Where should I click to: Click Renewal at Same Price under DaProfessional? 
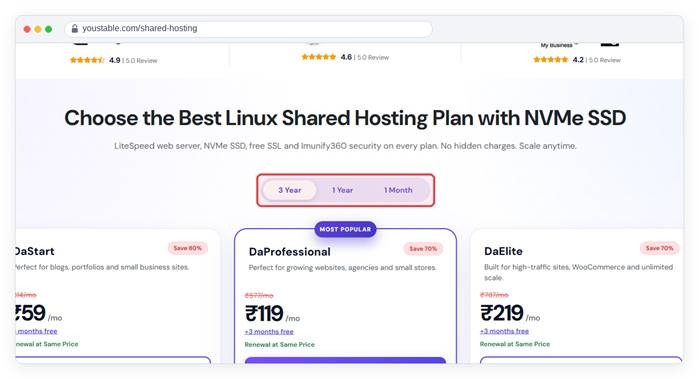280,345
